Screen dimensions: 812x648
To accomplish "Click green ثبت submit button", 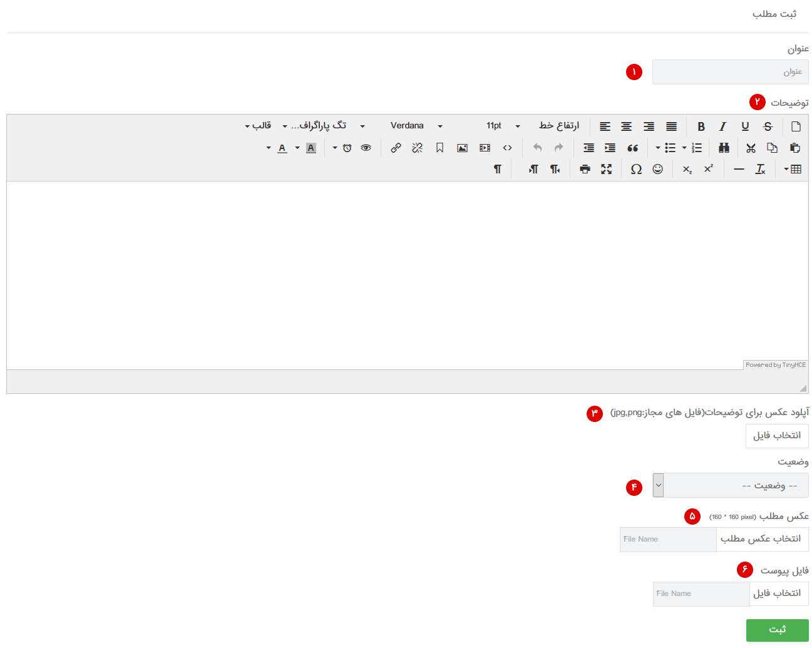I will (777, 630).
